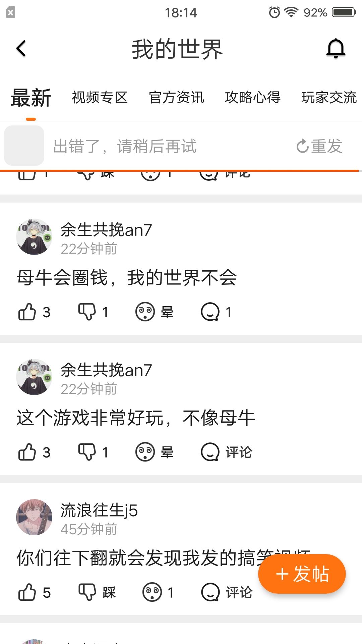Like 流浪往生j5's post
This screenshot has width=362, height=644.
click(34, 592)
